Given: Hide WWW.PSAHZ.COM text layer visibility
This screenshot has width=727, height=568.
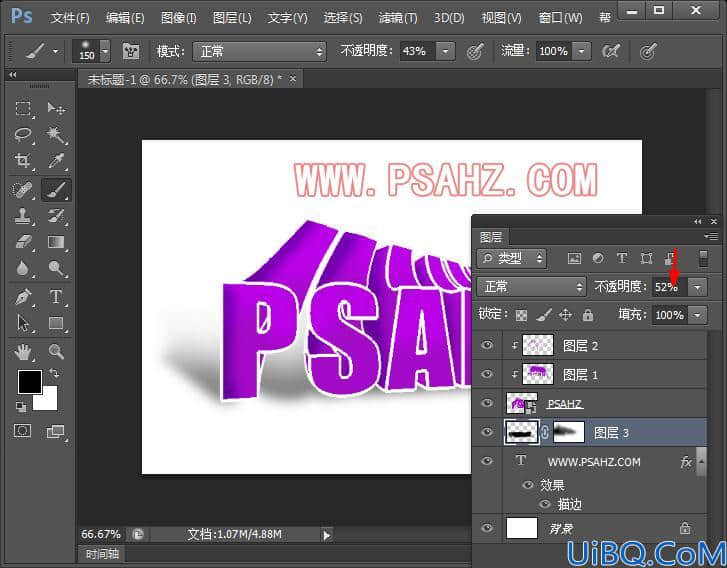Looking at the screenshot, I should (487, 461).
